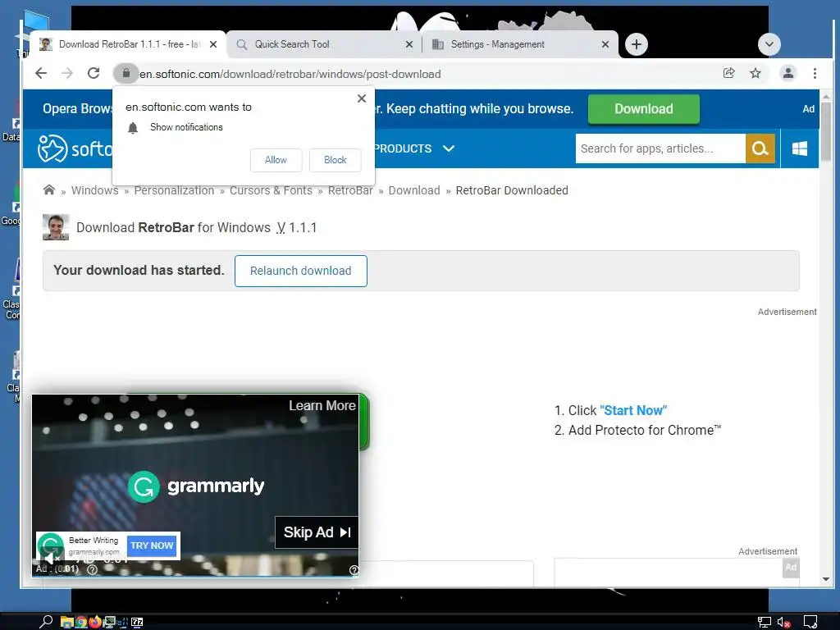This screenshot has width=840, height=630.
Task: Close the Quick Search Tool tab
Action: [x=409, y=44]
